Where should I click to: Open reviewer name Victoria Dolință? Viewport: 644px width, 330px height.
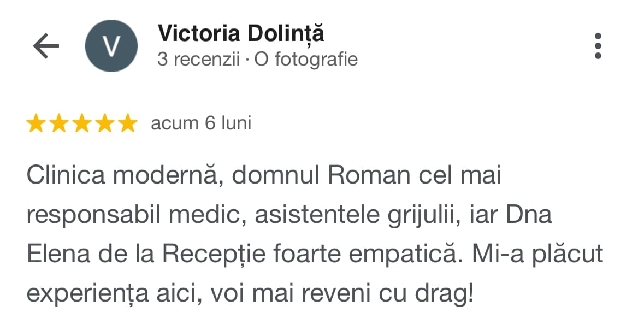(x=241, y=34)
